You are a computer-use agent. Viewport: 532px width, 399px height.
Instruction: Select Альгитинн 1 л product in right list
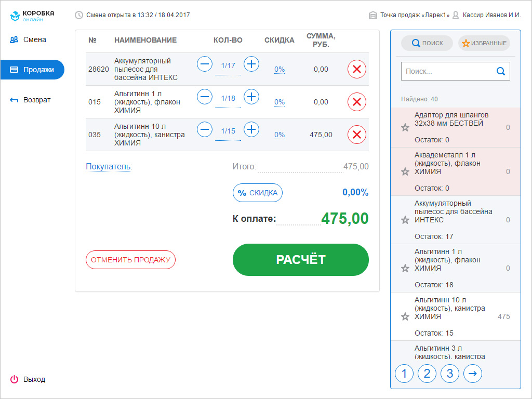tap(456, 269)
